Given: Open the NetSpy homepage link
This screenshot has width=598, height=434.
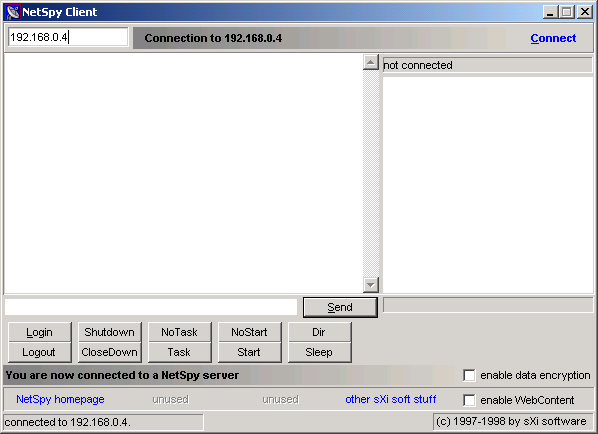Looking at the screenshot, I should pyautogui.click(x=60, y=399).
